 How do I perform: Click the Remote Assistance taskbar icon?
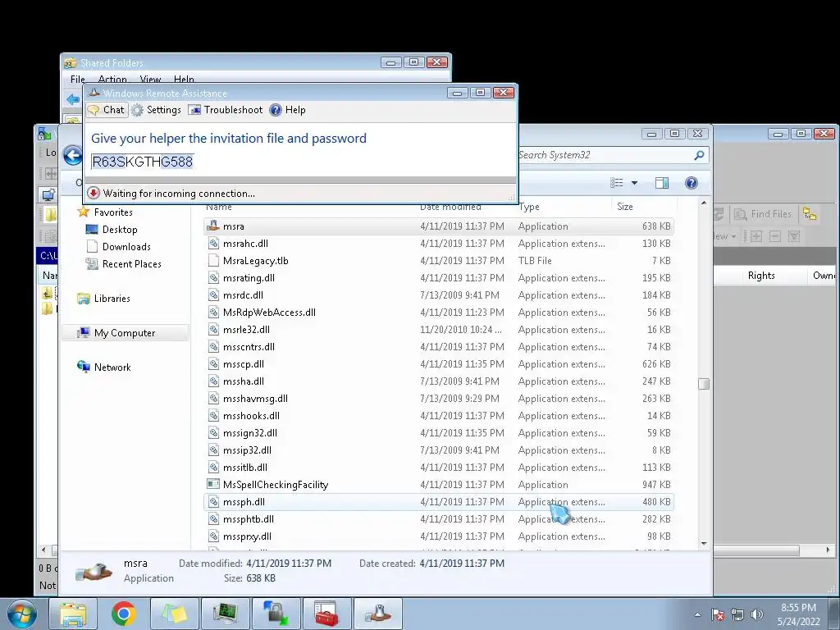377,614
